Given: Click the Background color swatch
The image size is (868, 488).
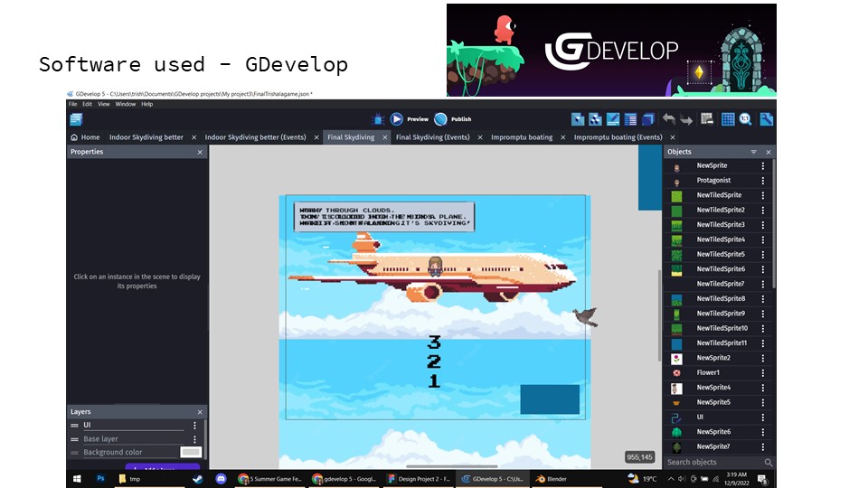Looking at the screenshot, I should pyautogui.click(x=191, y=452).
